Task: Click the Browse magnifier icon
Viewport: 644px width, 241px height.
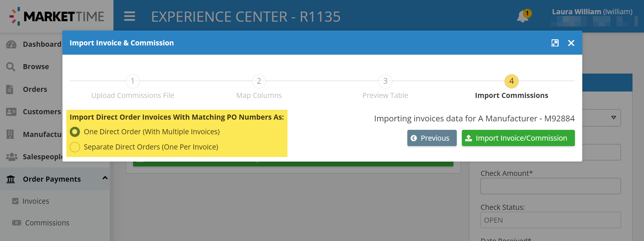Action: pos(11,67)
